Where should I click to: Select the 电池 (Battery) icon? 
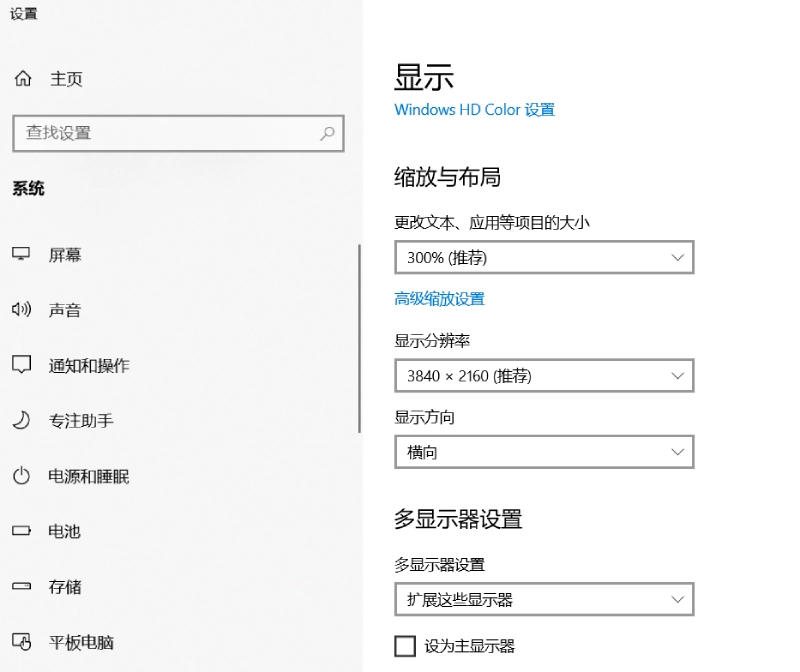(x=22, y=532)
